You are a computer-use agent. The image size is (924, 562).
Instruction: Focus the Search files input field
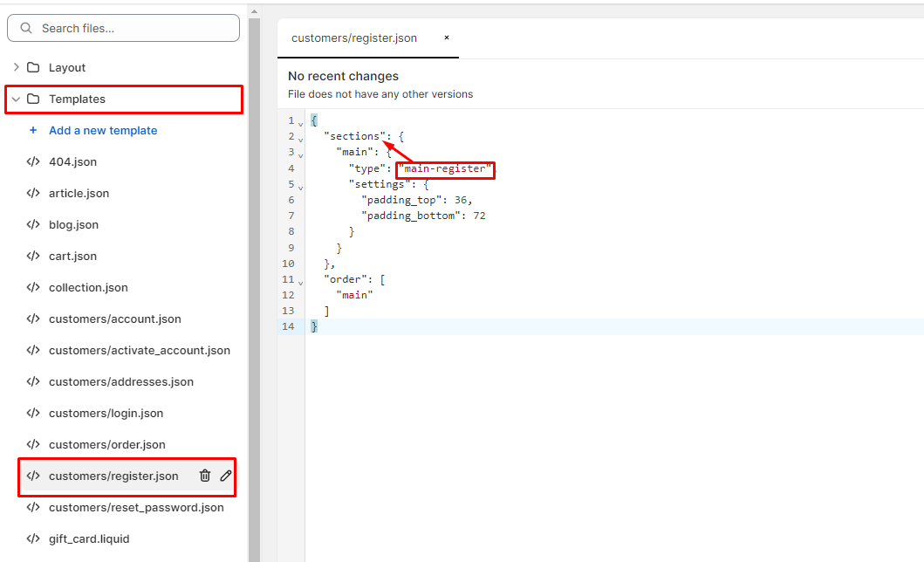[x=123, y=28]
